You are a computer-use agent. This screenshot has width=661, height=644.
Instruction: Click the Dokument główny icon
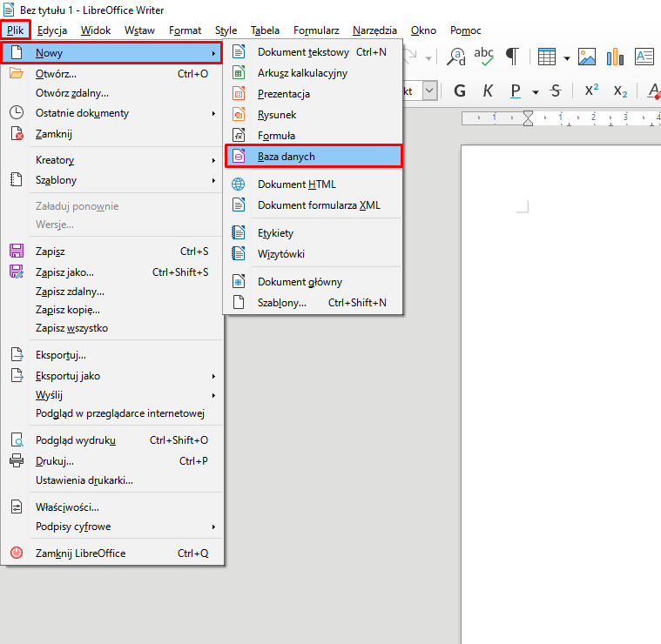pos(239,281)
